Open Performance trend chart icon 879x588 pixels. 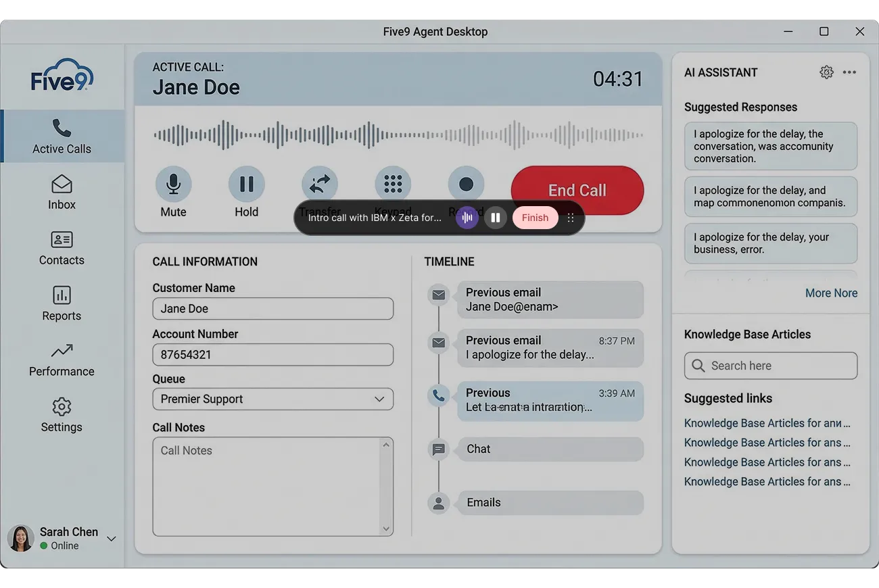tap(62, 351)
